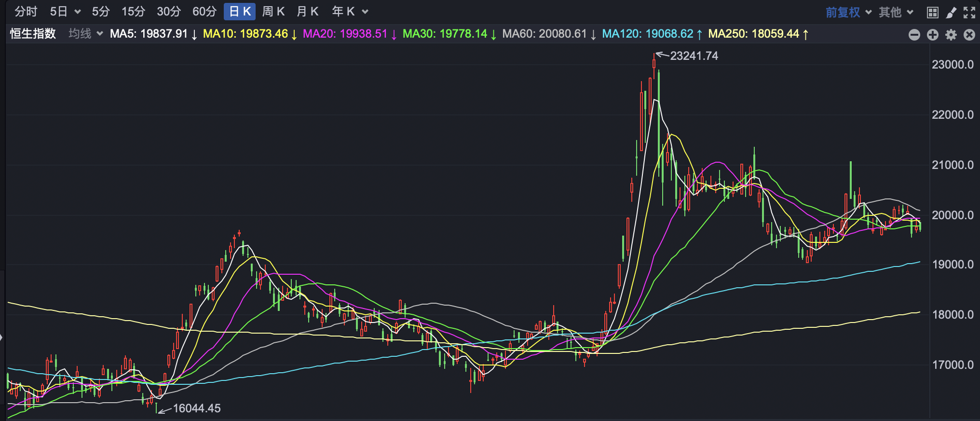The image size is (980, 421).
Task: Switch to the 周K tab
Action: tap(273, 12)
